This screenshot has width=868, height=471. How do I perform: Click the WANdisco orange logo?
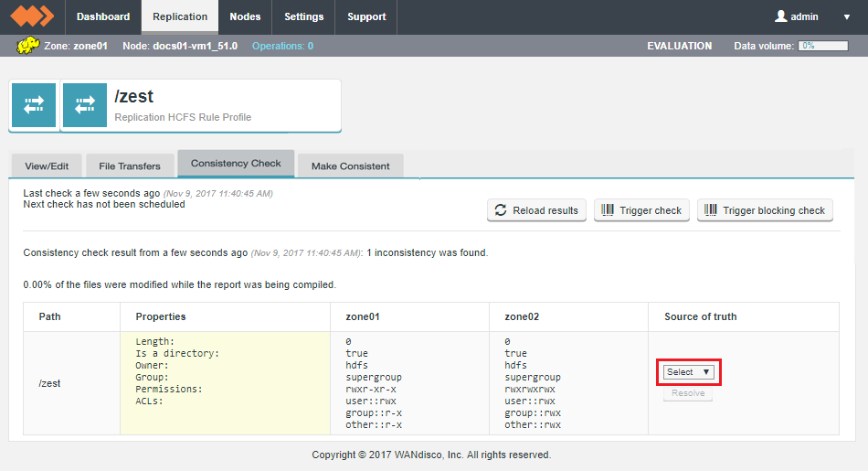point(32,16)
